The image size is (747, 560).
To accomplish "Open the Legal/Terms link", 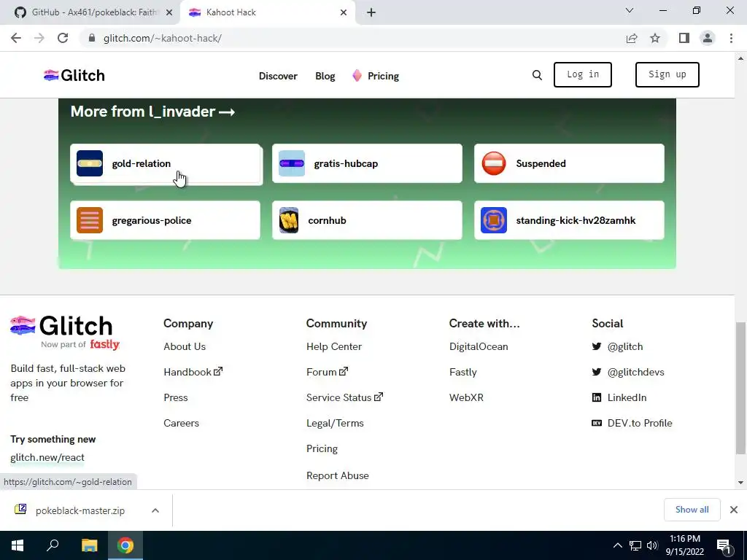I will pyautogui.click(x=335, y=423).
